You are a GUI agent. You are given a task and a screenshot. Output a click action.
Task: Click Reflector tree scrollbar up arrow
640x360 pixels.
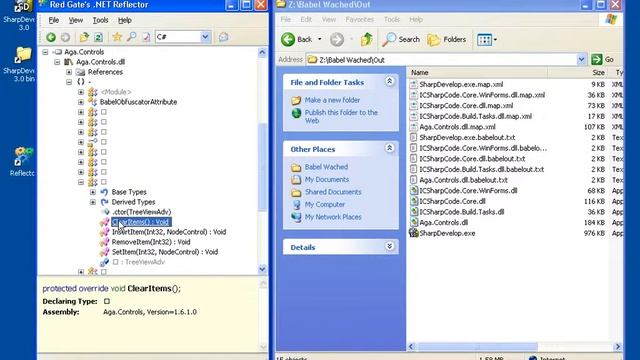coord(262,52)
